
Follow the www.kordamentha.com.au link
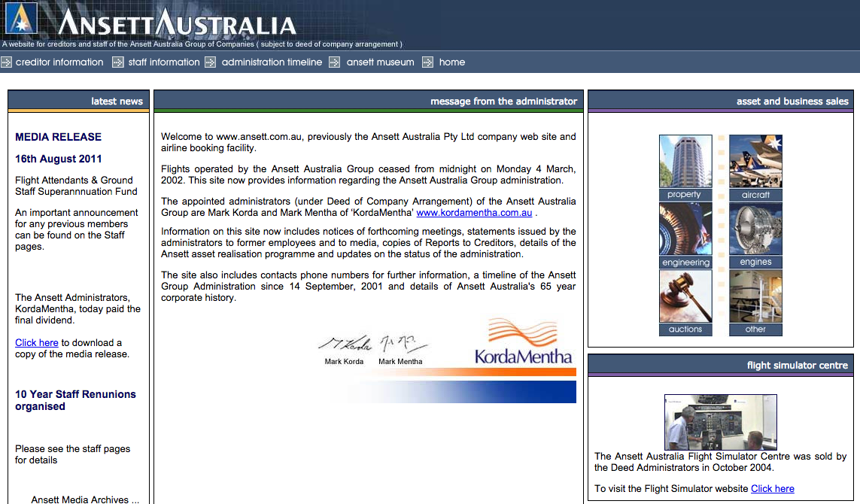474,213
